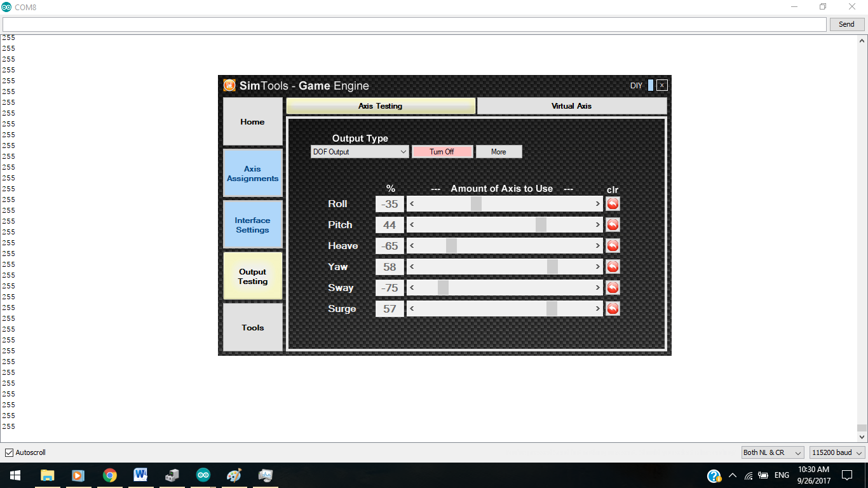Open the media player taskbar icon
The width and height of the screenshot is (868, 488).
(x=78, y=475)
